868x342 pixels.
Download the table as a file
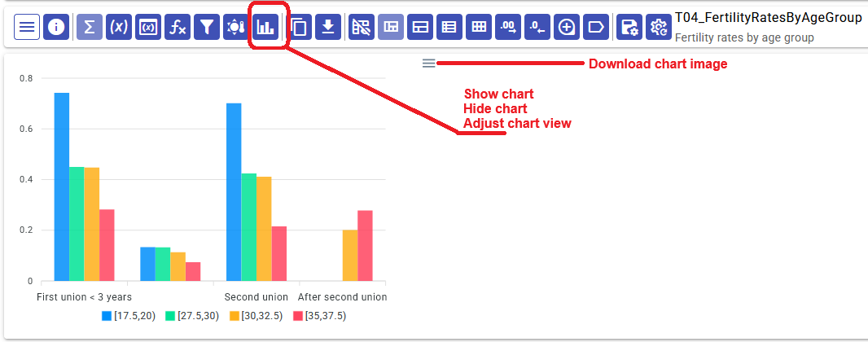328,27
